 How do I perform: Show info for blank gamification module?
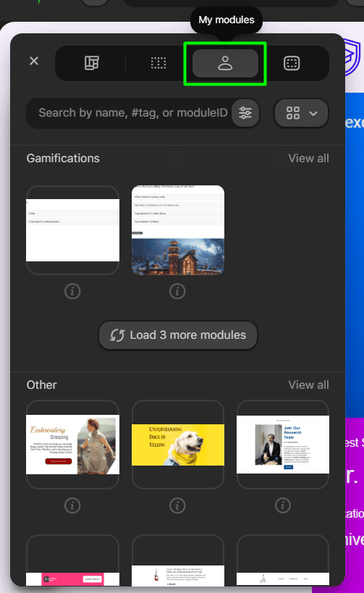pos(72,291)
